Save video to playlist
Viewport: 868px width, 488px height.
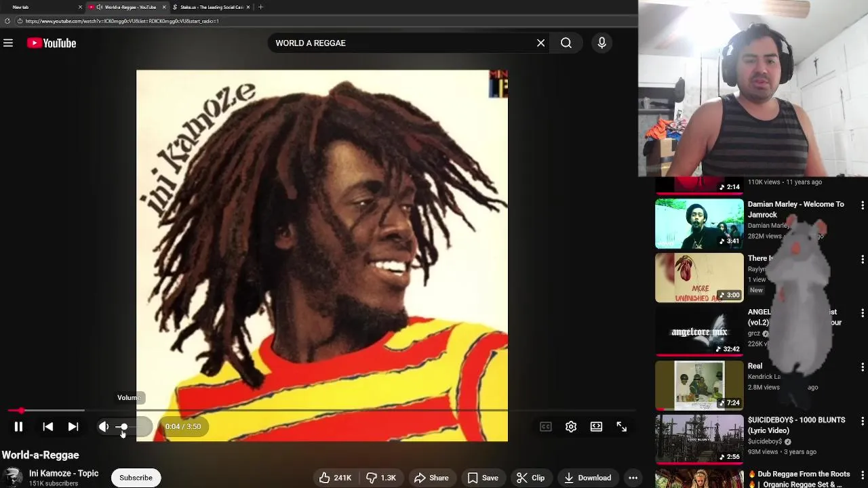pyautogui.click(x=483, y=478)
